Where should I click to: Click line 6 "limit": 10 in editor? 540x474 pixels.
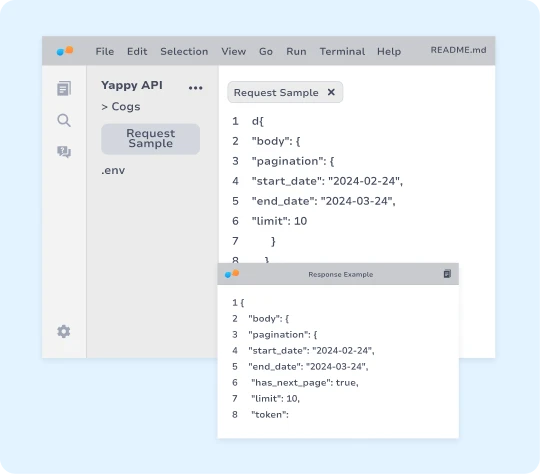pyautogui.click(x=279, y=221)
